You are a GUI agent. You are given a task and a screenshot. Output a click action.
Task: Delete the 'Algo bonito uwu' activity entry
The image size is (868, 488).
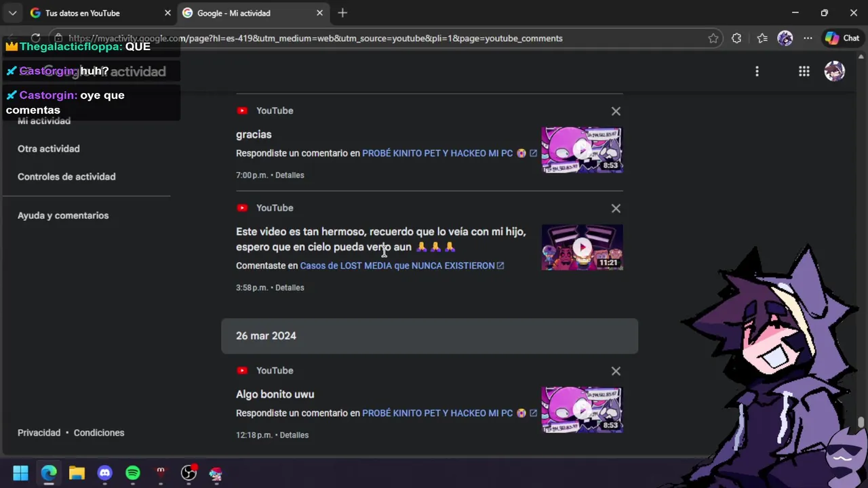click(x=616, y=371)
